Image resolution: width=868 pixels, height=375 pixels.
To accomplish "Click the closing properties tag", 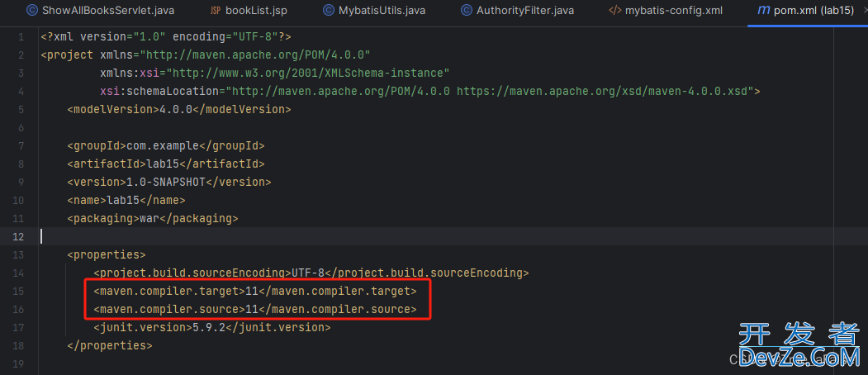I will click(x=109, y=346).
